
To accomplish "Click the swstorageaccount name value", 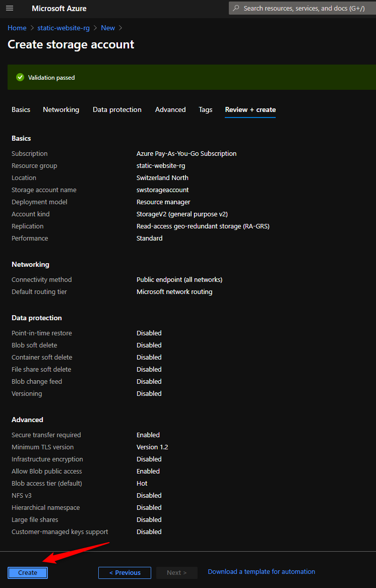I will (x=163, y=190).
